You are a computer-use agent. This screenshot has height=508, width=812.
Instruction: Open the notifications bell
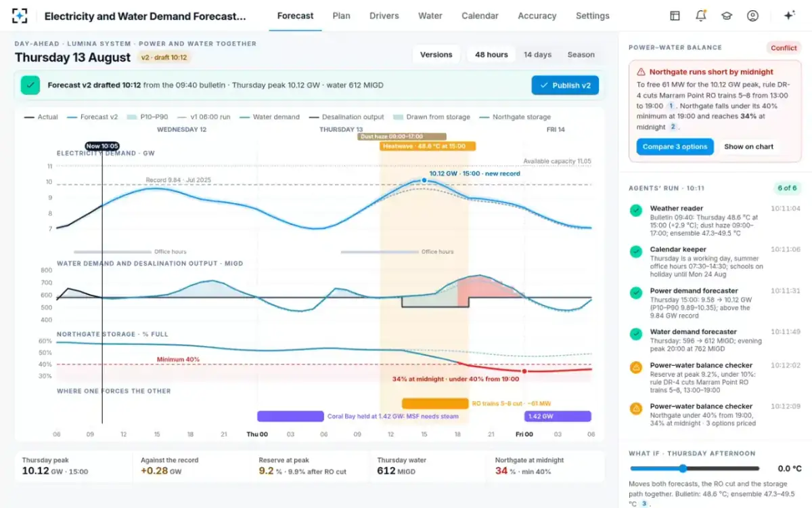[x=701, y=16]
